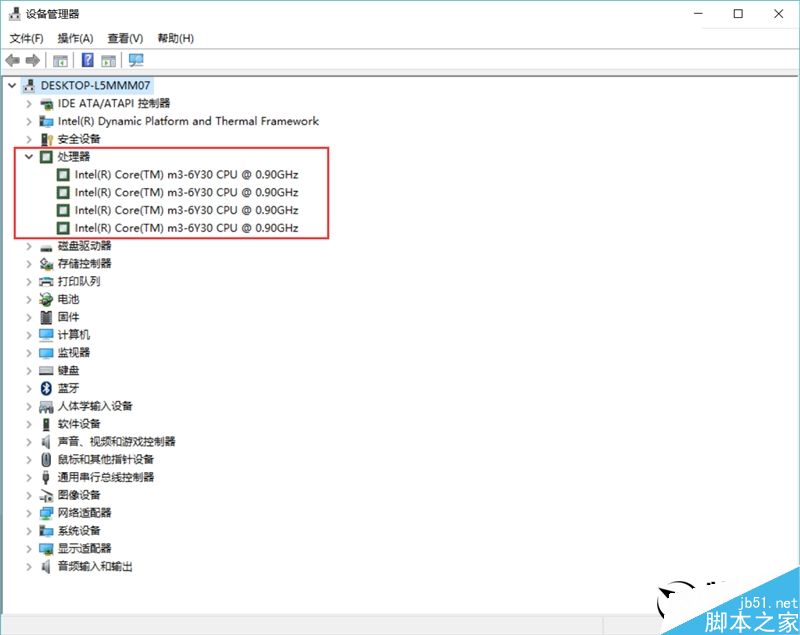Expand the 键盘 category
800x635 pixels.
coord(29,371)
